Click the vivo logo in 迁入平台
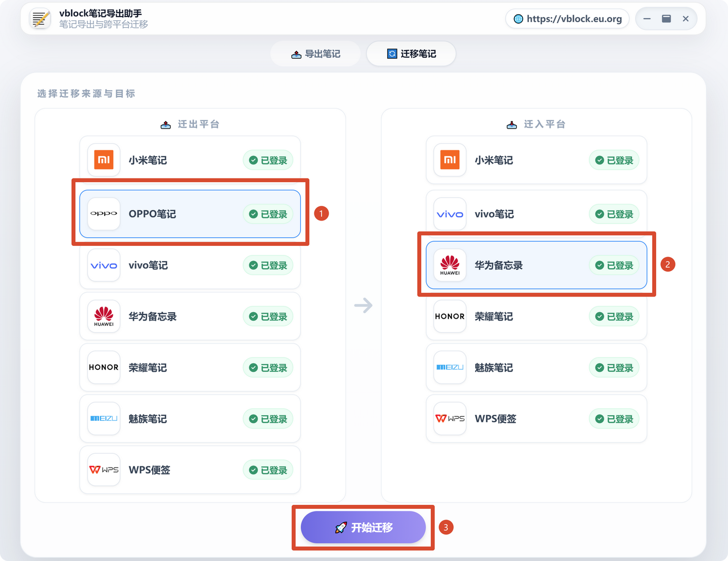 (x=450, y=213)
